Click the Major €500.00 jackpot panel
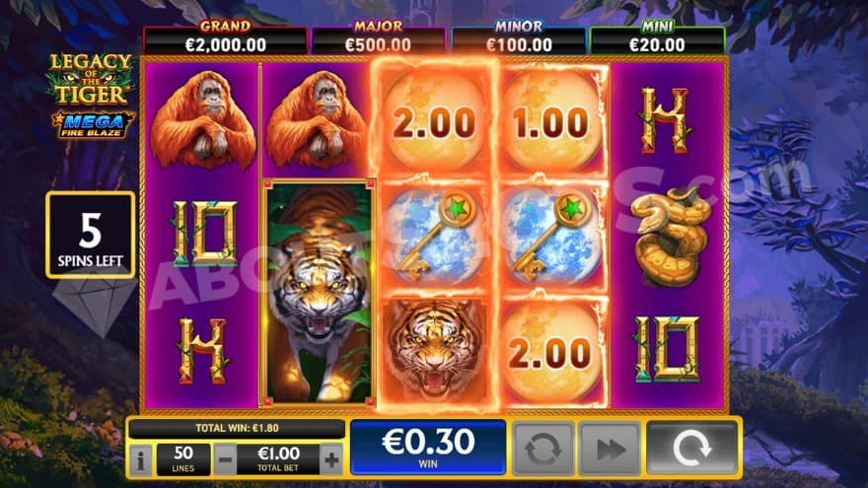Screen dimensions: 868x488 (x=378, y=38)
